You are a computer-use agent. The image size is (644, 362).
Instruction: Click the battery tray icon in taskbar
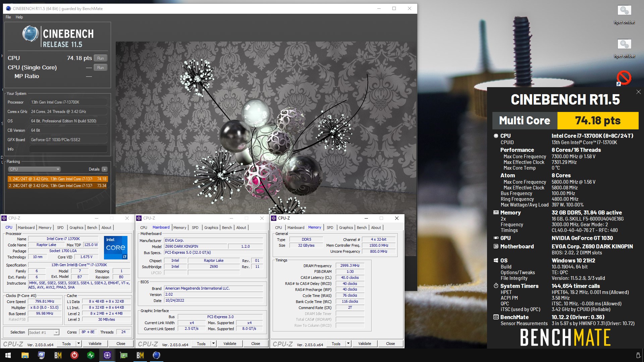638,355
